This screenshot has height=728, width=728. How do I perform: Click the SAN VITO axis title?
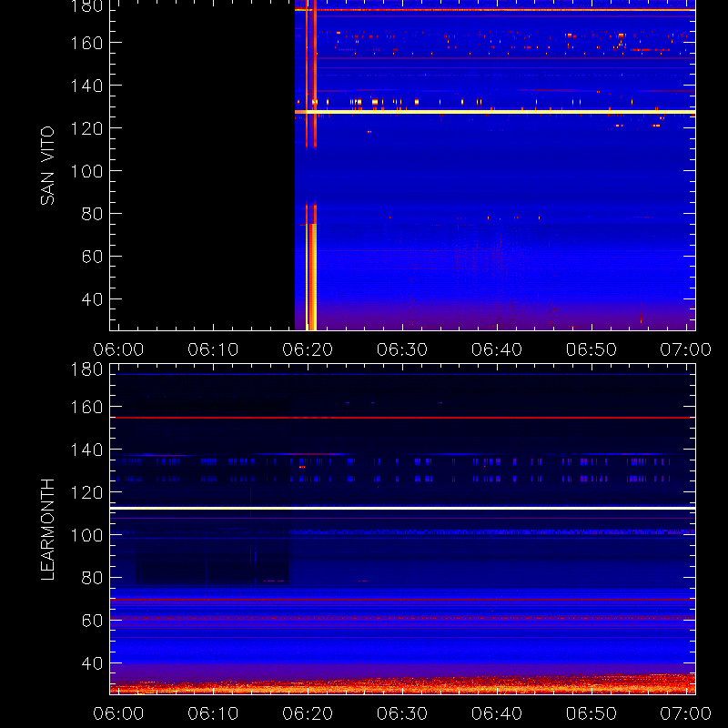point(47,166)
